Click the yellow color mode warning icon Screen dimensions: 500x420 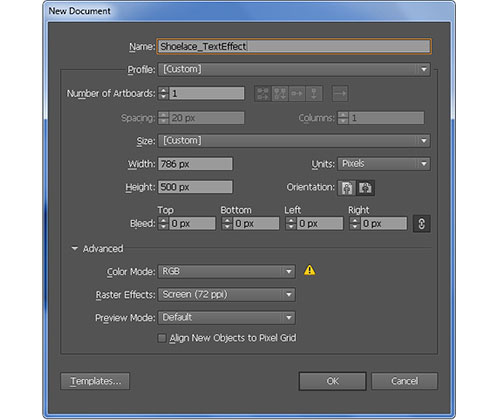point(309,270)
